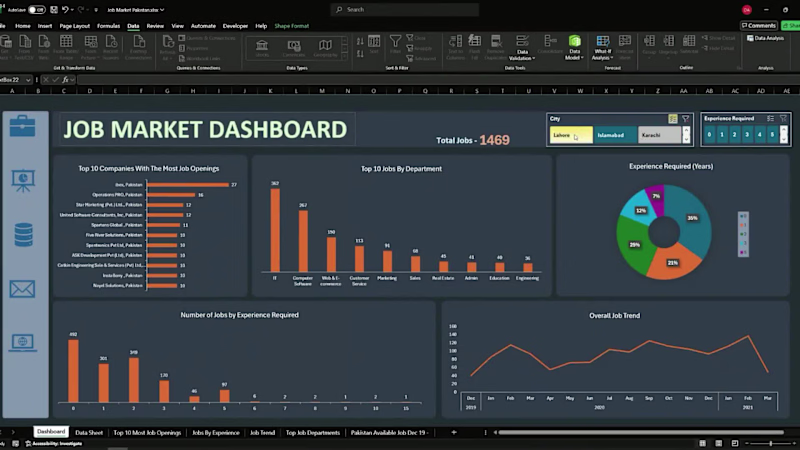Open Recent Sources
800x450 pixels.
tap(111, 47)
